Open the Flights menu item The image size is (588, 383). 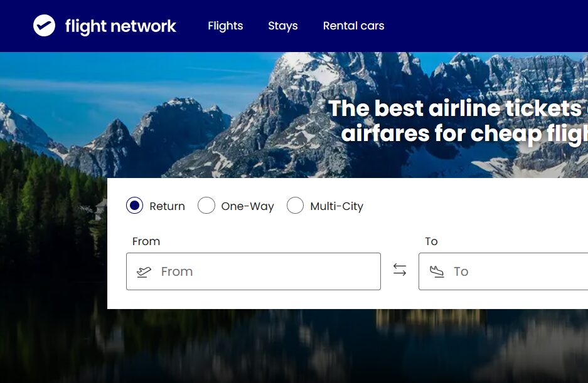[x=225, y=26]
